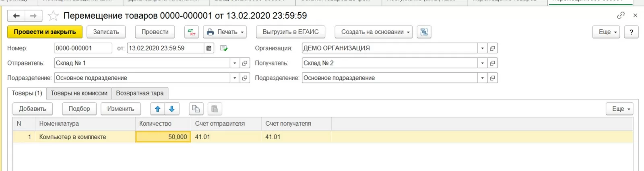Expand the Получатель warehouse dropdown

point(482,63)
